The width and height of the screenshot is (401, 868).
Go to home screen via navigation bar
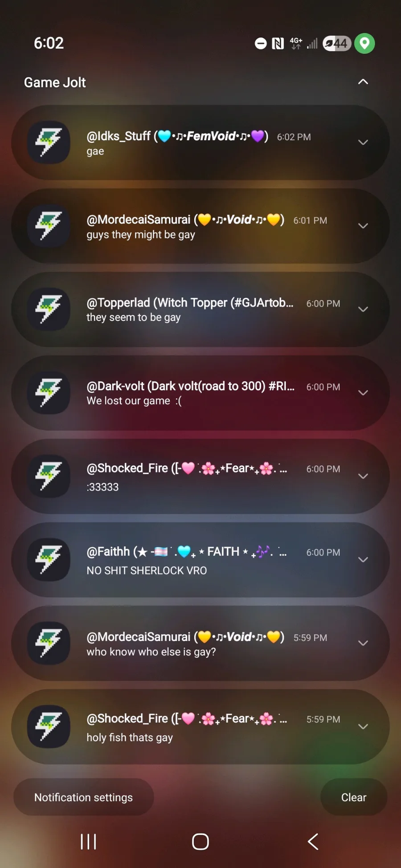pyautogui.click(x=200, y=842)
